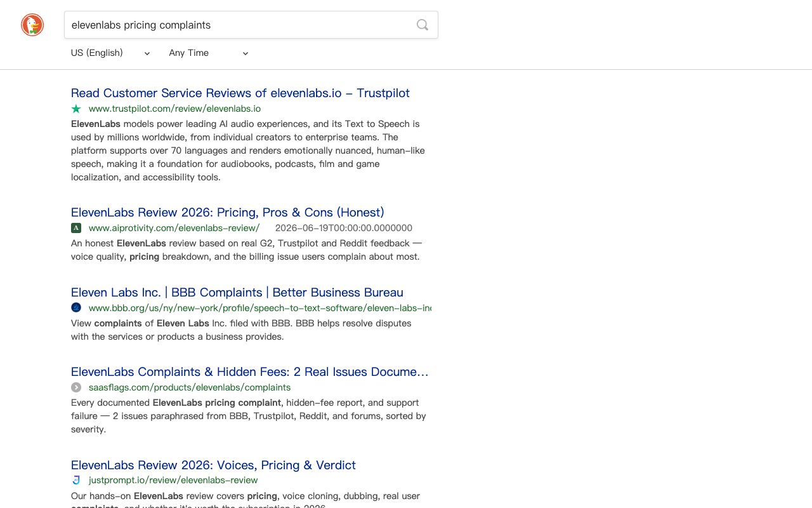Click the aiprotivity result description snippet

click(x=246, y=250)
